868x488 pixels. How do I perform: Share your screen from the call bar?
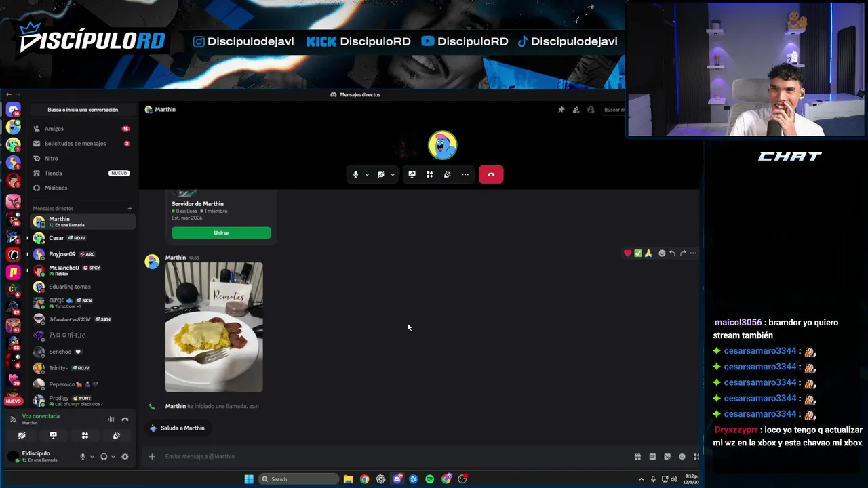[412, 174]
